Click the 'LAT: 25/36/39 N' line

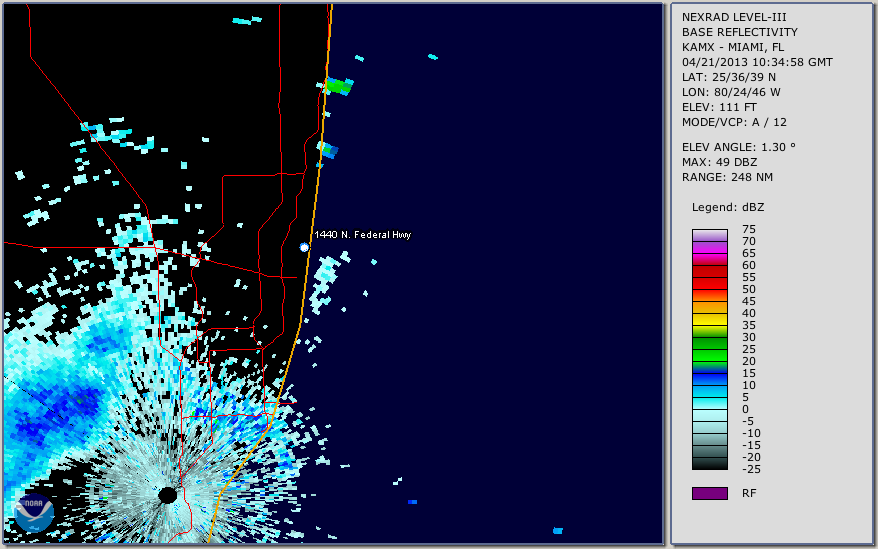pos(728,77)
